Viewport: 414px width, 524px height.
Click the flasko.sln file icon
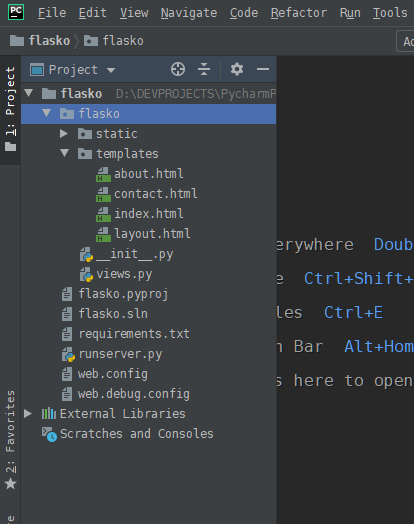[x=67, y=314]
